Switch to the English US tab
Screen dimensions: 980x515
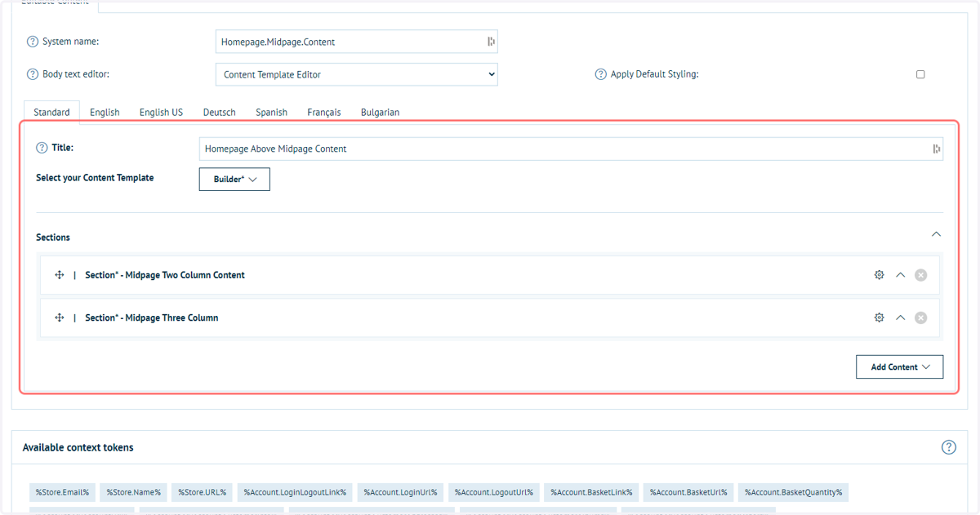(161, 112)
